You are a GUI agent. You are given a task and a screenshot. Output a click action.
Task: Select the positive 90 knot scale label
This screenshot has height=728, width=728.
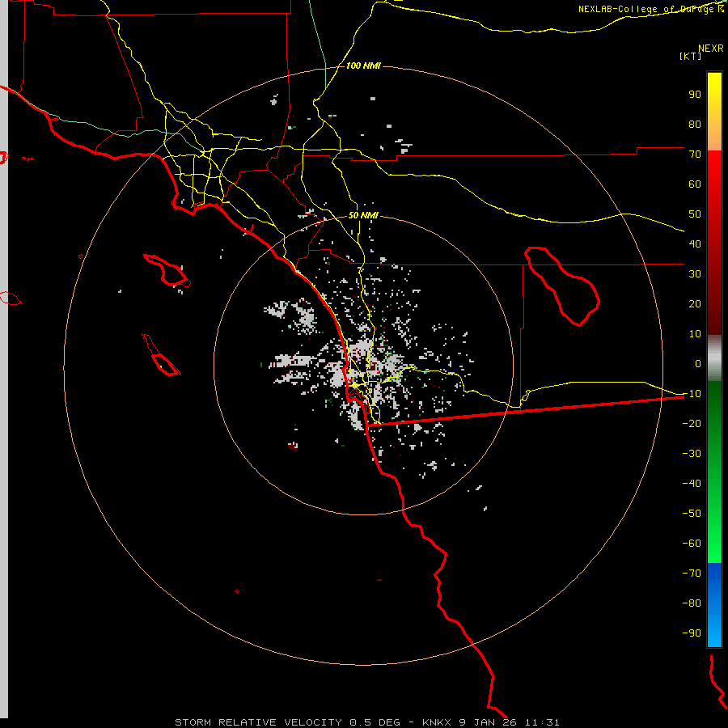point(695,95)
